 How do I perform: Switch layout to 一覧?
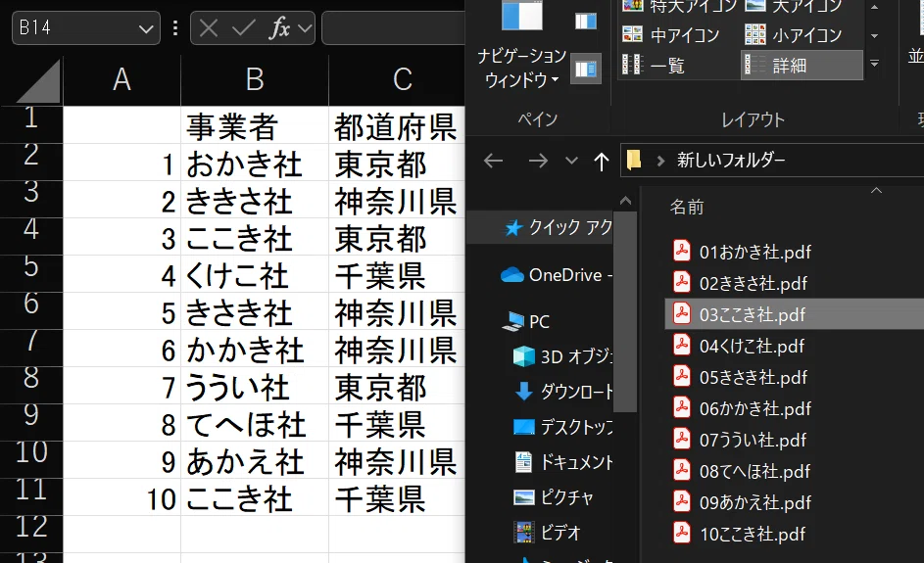coord(655,65)
